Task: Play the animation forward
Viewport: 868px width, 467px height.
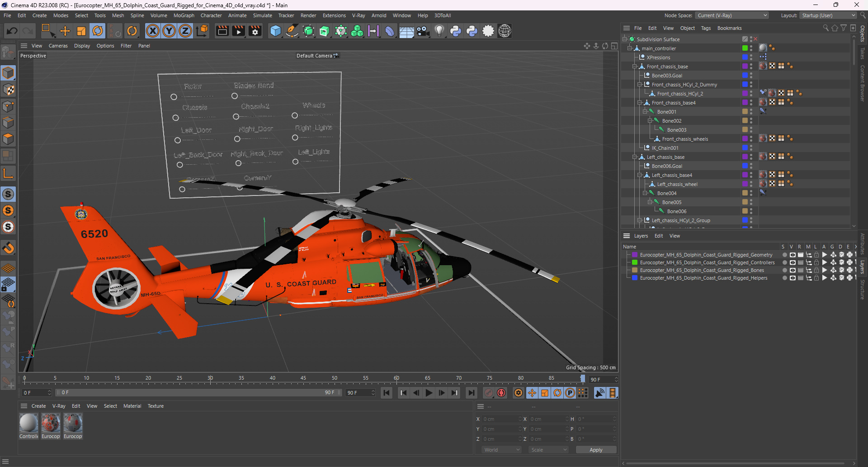Action: (x=429, y=393)
